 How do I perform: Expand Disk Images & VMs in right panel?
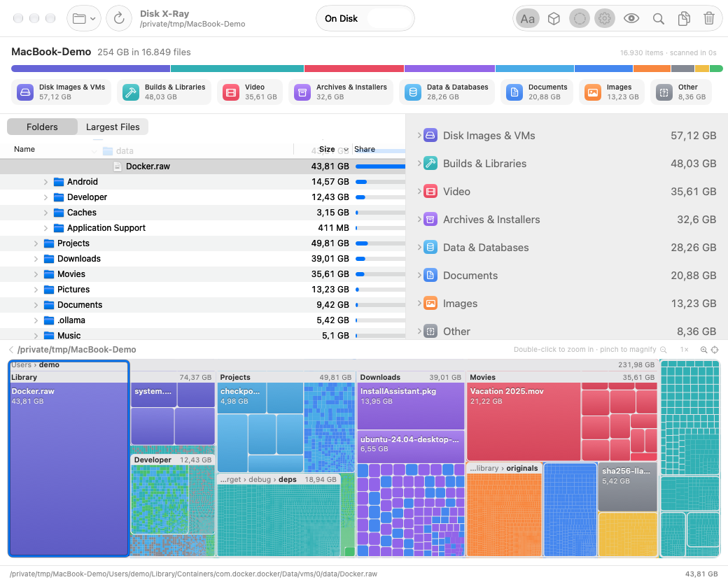[x=419, y=135]
